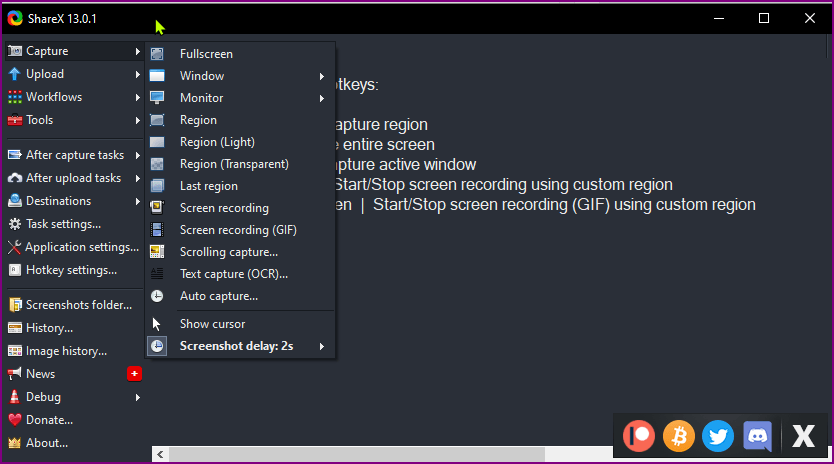Viewport: 834px width, 464px height.
Task: Open the Patreon icon link
Action: [x=639, y=436]
